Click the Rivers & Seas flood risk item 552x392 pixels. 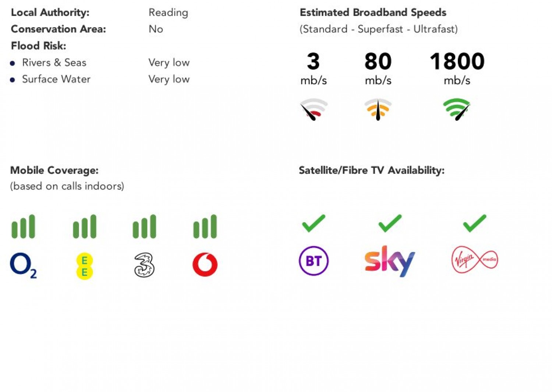click(x=54, y=63)
